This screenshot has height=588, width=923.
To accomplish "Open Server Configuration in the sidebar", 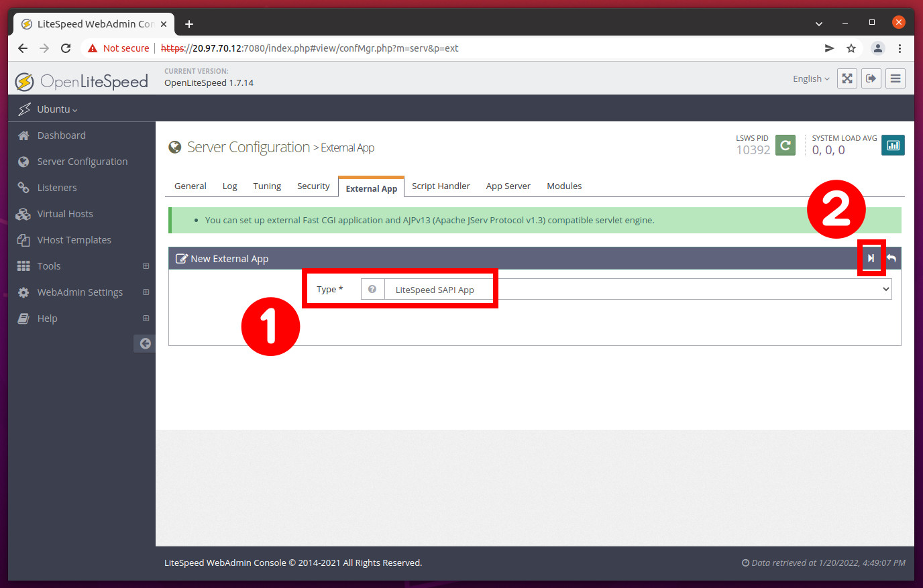I will click(83, 162).
